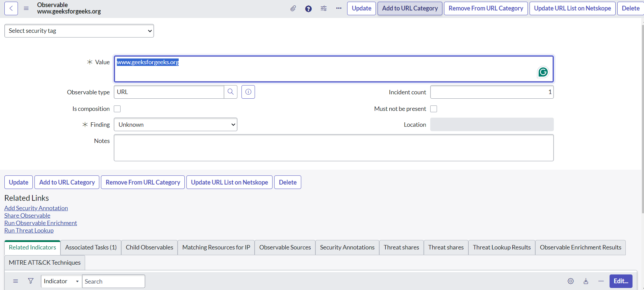This screenshot has width=644, height=290.
Task: Open the related list hamburger menu
Action: [16, 281]
